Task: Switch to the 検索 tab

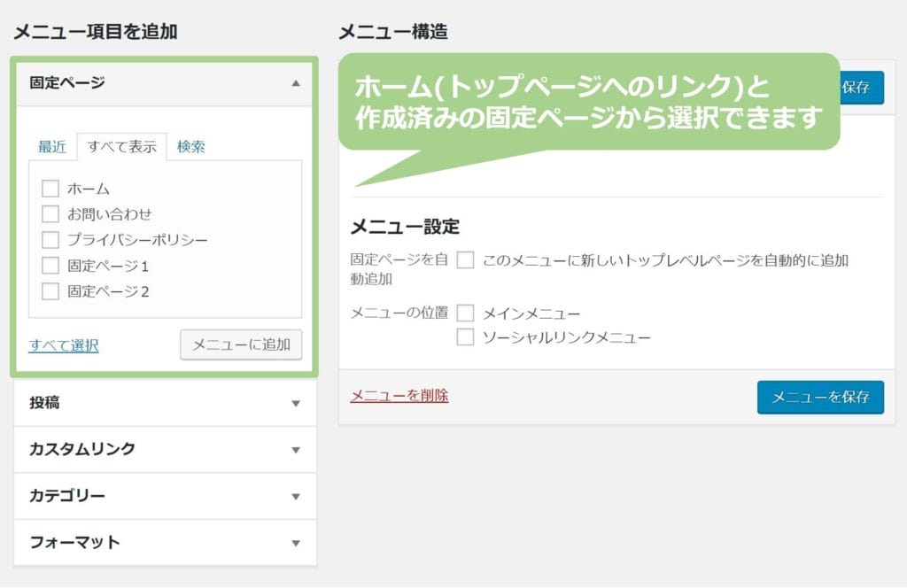Action: (191, 147)
